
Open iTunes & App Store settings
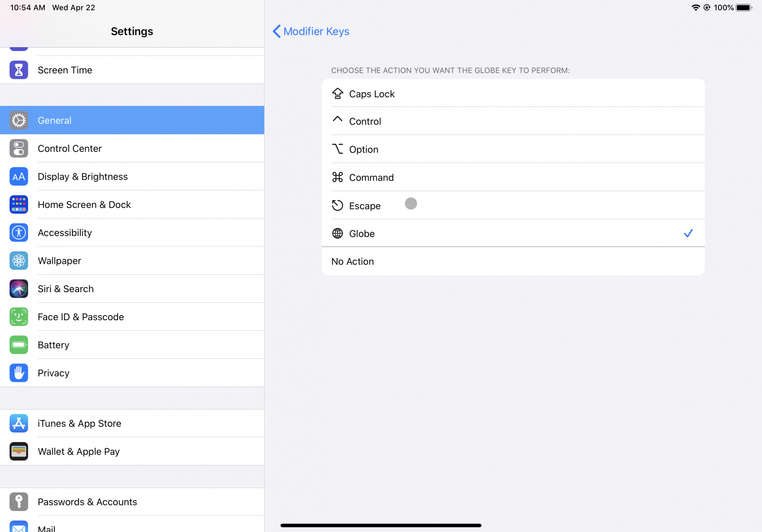(x=132, y=423)
